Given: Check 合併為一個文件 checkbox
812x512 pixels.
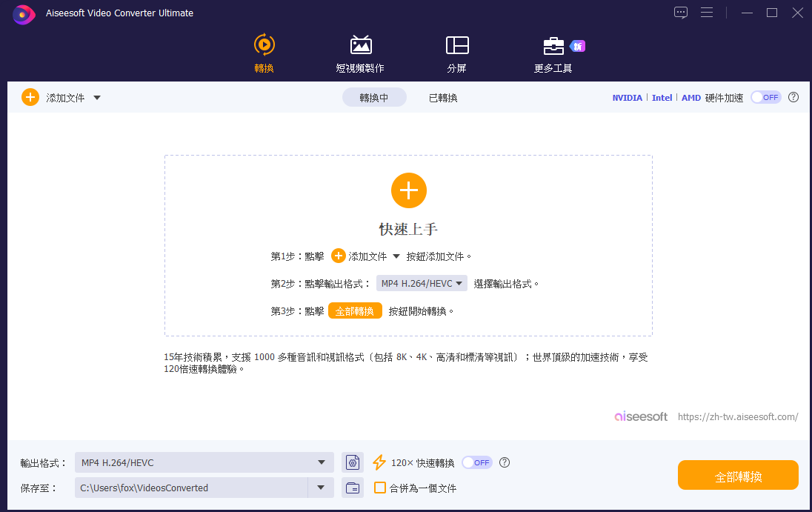Looking at the screenshot, I should click(x=380, y=488).
